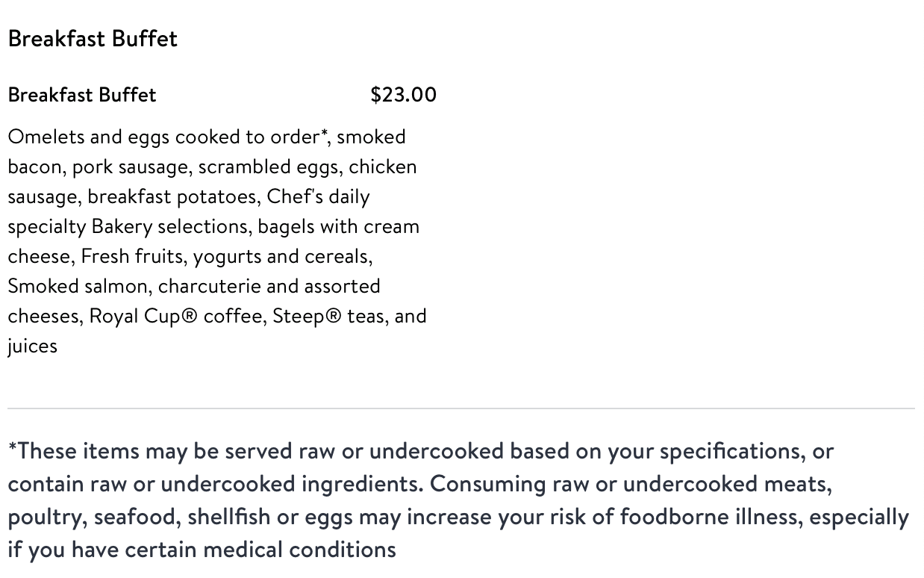Click the phrase "Chef's daily"
This screenshot has width=924, height=578.
(318, 197)
